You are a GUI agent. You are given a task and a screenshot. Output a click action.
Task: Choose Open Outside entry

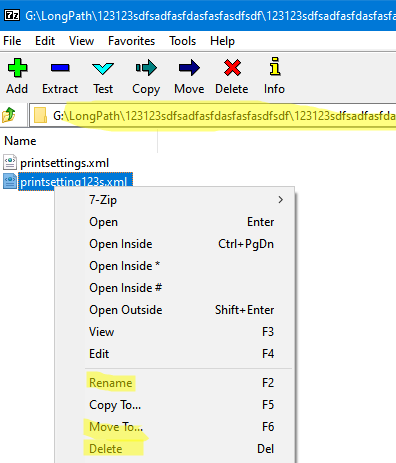pyautogui.click(x=174, y=310)
